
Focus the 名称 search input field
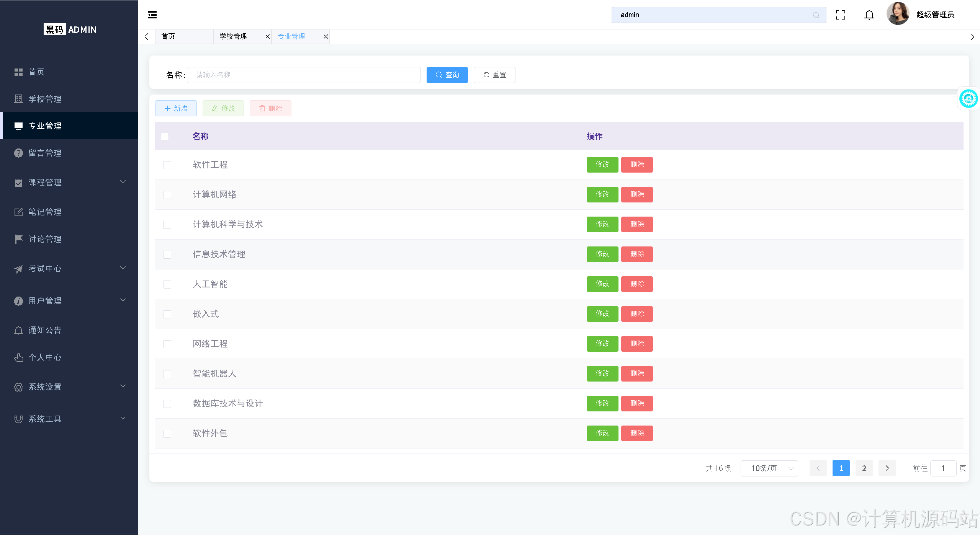tap(303, 75)
